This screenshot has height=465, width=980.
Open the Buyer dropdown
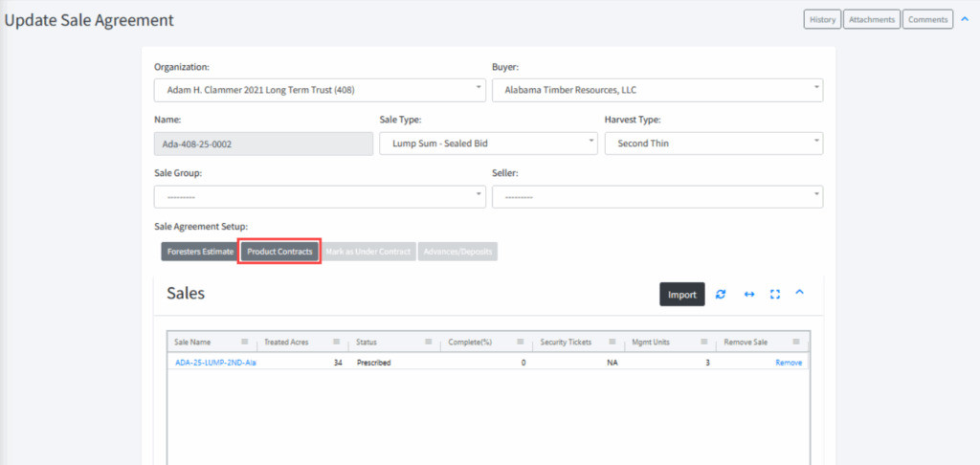point(657,90)
